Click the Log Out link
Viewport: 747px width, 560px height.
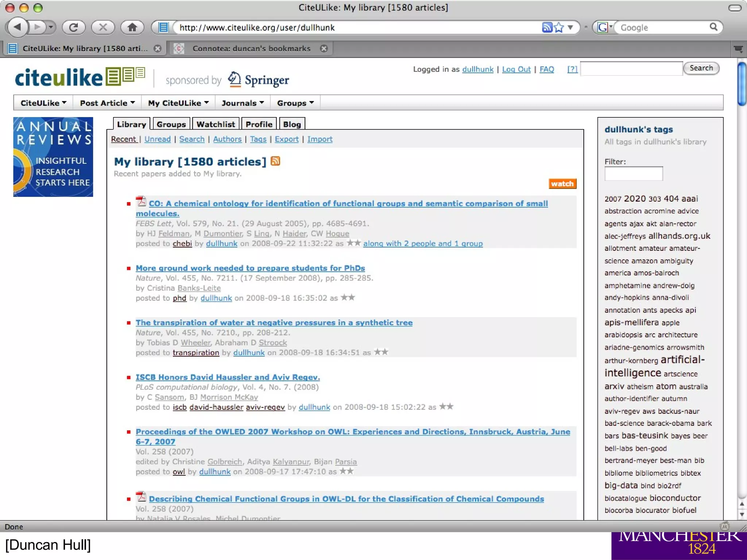(516, 69)
